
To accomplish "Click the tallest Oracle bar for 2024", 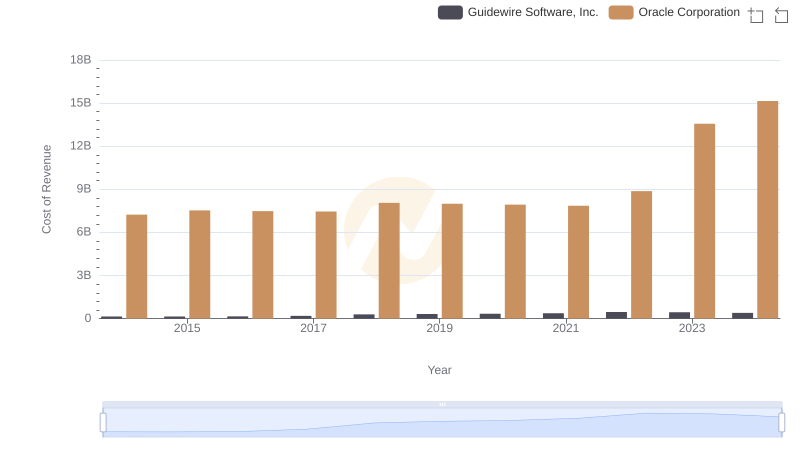I will pyautogui.click(x=767, y=210).
